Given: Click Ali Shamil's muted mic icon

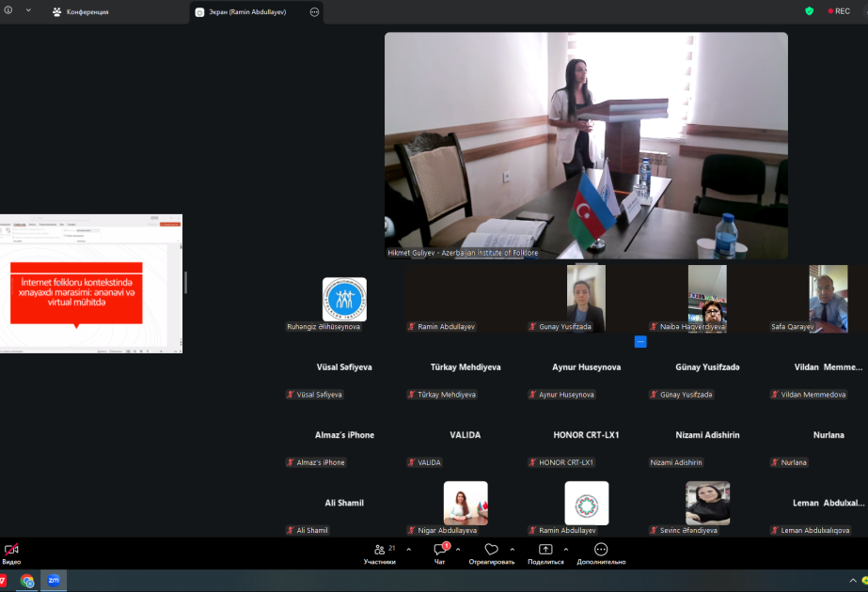Looking at the screenshot, I should coord(290,531).
